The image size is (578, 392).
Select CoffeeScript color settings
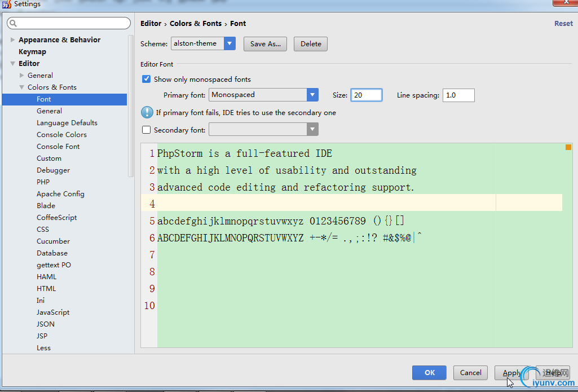click(57, 217)
